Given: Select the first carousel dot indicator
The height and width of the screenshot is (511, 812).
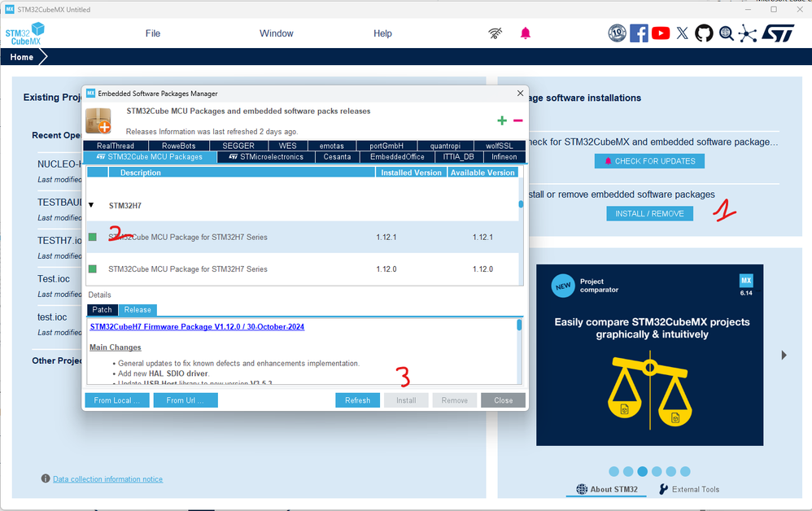Looking at the screenshot, I should (613, 471).
